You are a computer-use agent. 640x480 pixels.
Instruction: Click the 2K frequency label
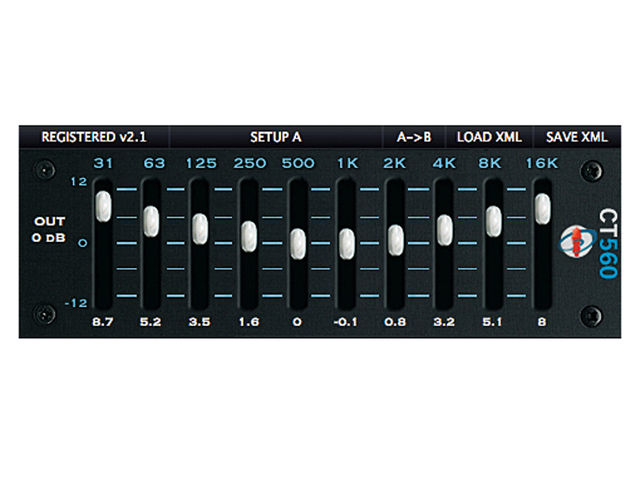click(x=394, y=163)
